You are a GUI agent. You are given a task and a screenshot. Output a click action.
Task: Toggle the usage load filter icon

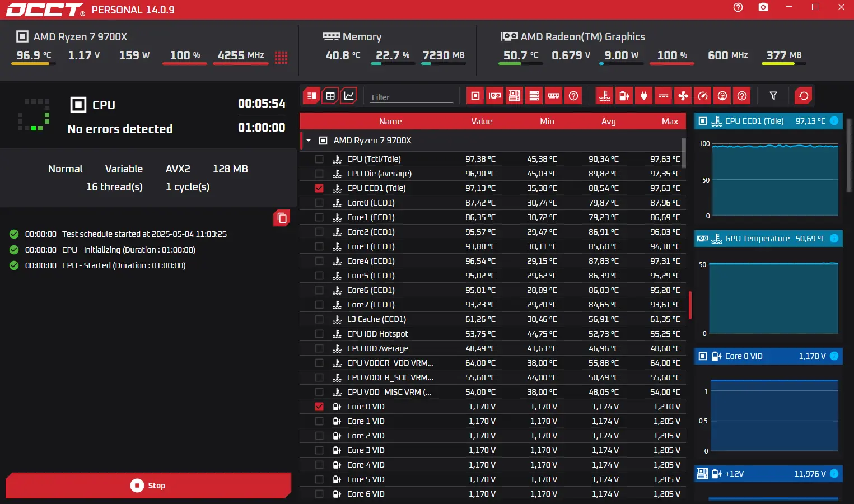point(722,96)
